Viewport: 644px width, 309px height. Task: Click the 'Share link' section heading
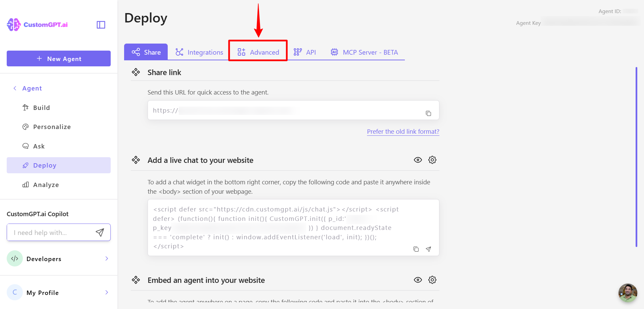tap(164, 72)
